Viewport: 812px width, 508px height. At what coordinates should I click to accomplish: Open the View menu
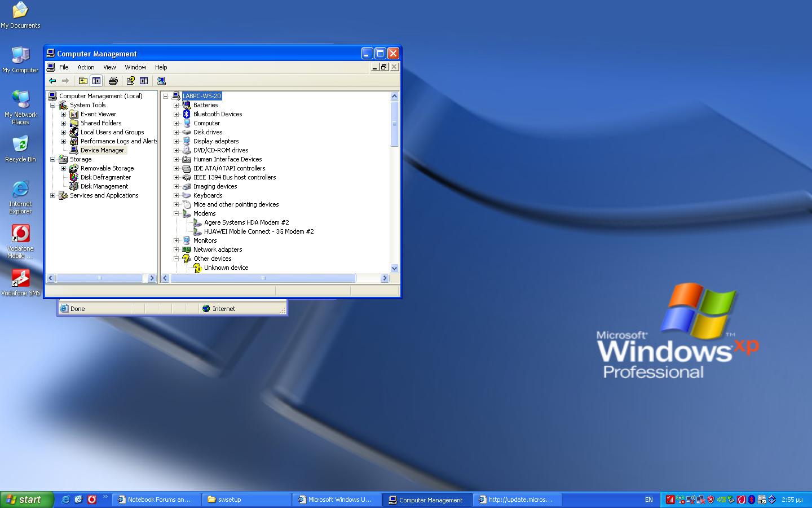pyautogui.click(x=109, y=67)
